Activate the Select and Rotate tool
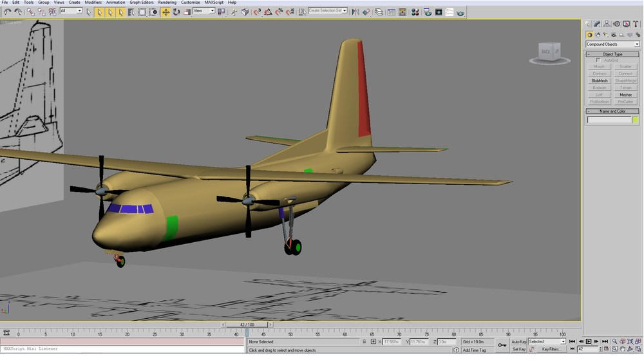This screenshot has width=644, height=362. click(176, 12)
